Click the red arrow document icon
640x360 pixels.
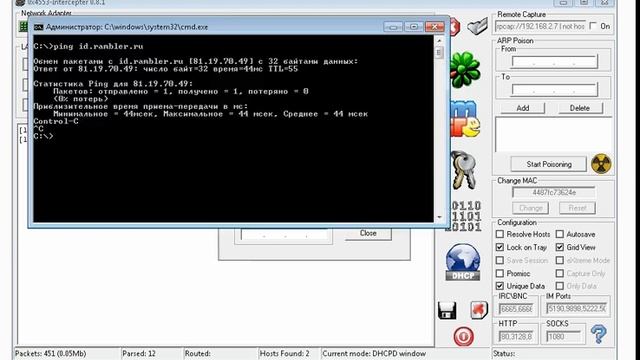click(x=479, y=310)
